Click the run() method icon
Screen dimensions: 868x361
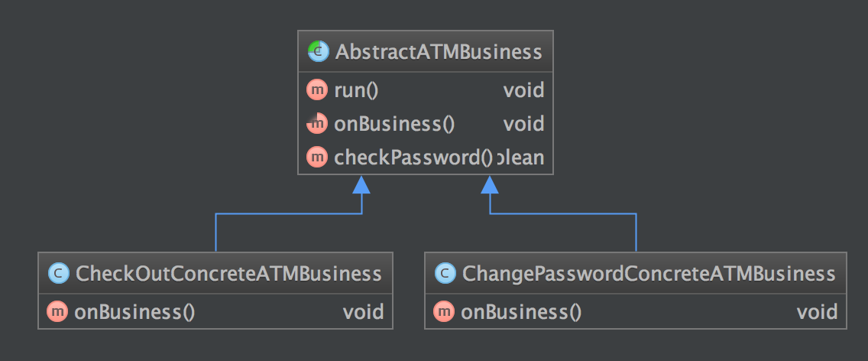[x=316, y=90]
